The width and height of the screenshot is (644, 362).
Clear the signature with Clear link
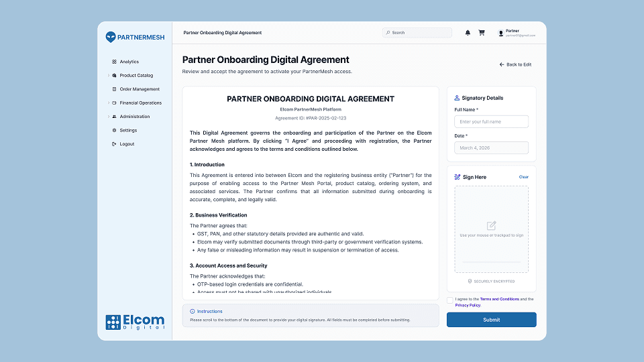523,177
